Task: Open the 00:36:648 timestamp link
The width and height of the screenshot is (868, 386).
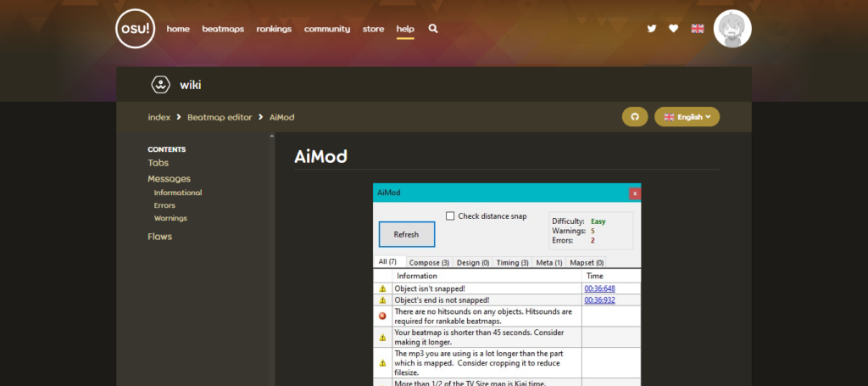Action: point(599,288)
